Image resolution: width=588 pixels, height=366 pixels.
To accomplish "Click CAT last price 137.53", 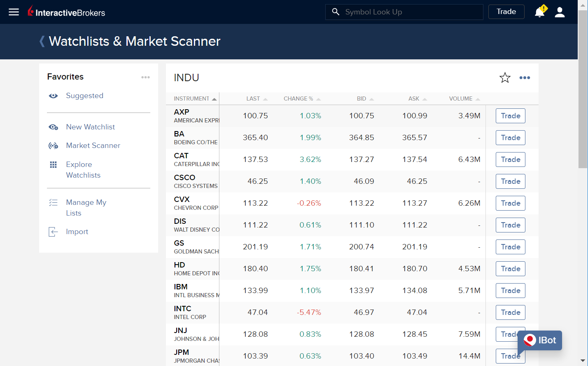I will point(255,160).
